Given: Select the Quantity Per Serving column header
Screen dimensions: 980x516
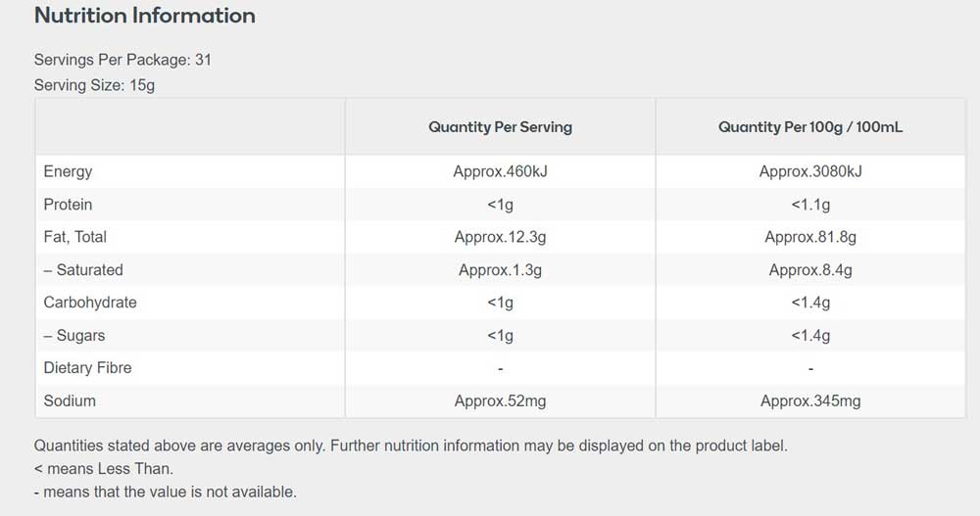Looking at the screenshot, I should (500, 127).
